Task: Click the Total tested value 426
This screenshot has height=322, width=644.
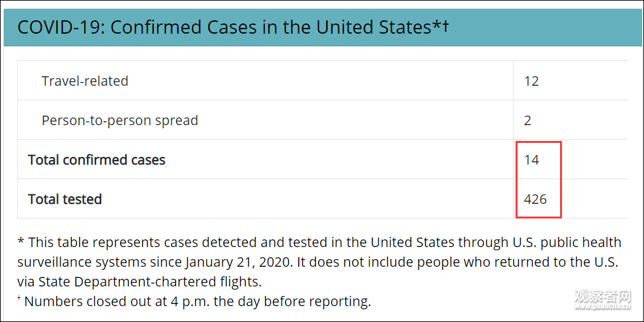Action: [535, 199]
